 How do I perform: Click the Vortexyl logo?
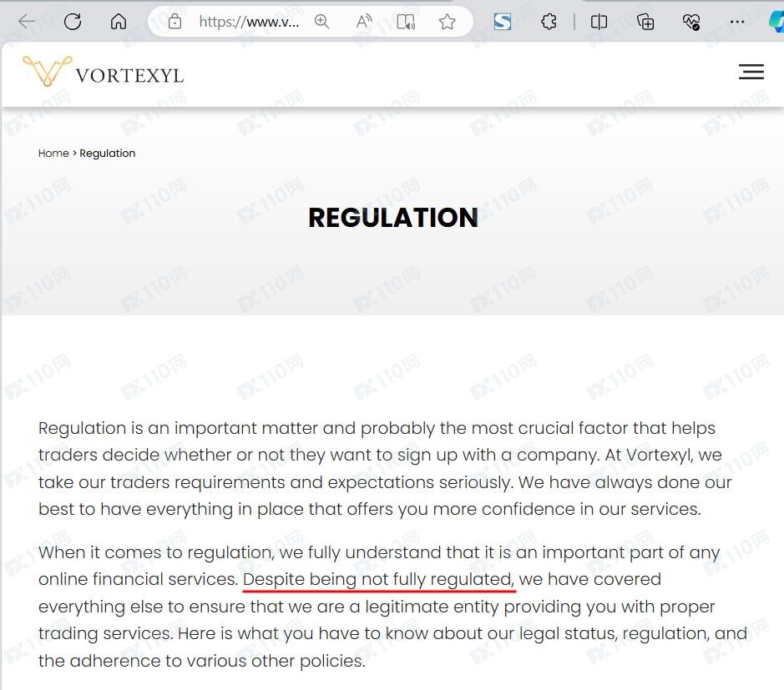[x=103, y=73]
